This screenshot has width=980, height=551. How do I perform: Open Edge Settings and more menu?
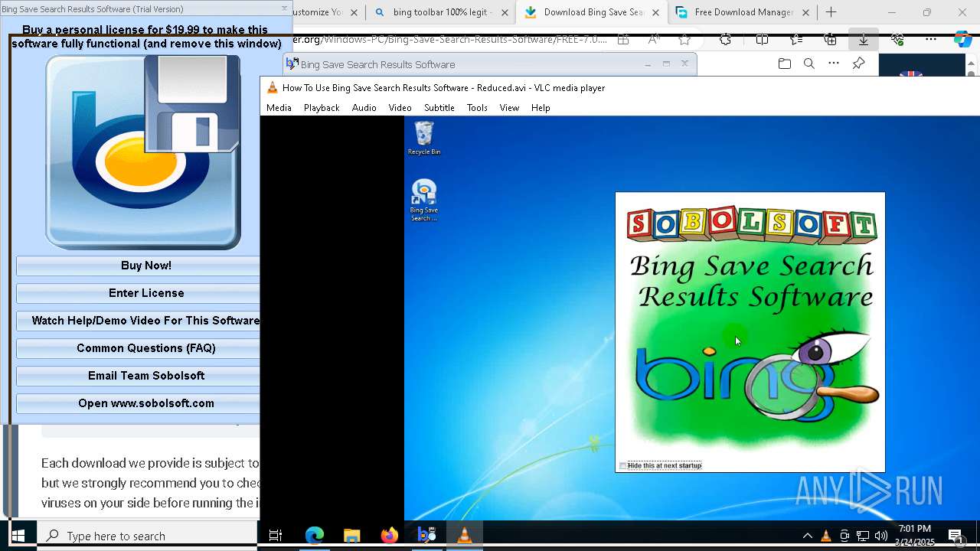931,40
